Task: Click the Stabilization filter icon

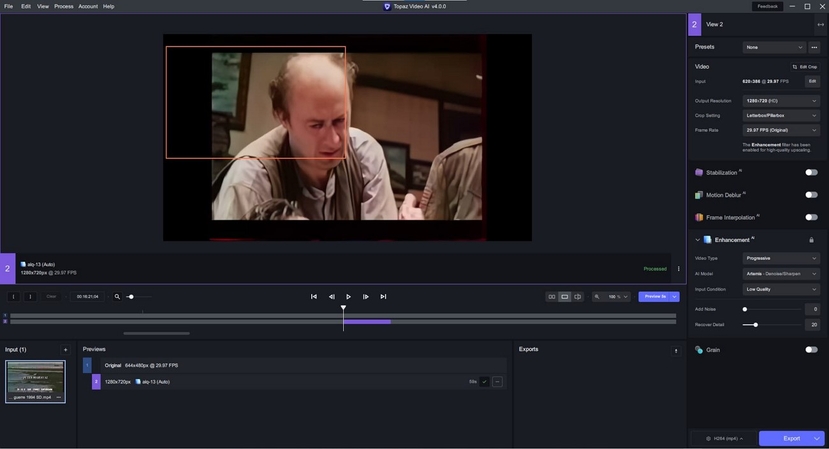Action: 699,172
